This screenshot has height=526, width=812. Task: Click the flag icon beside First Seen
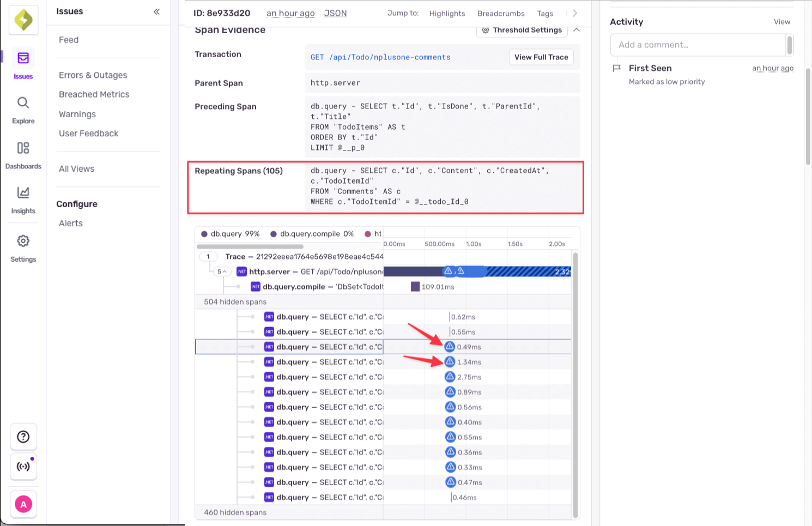616,68
